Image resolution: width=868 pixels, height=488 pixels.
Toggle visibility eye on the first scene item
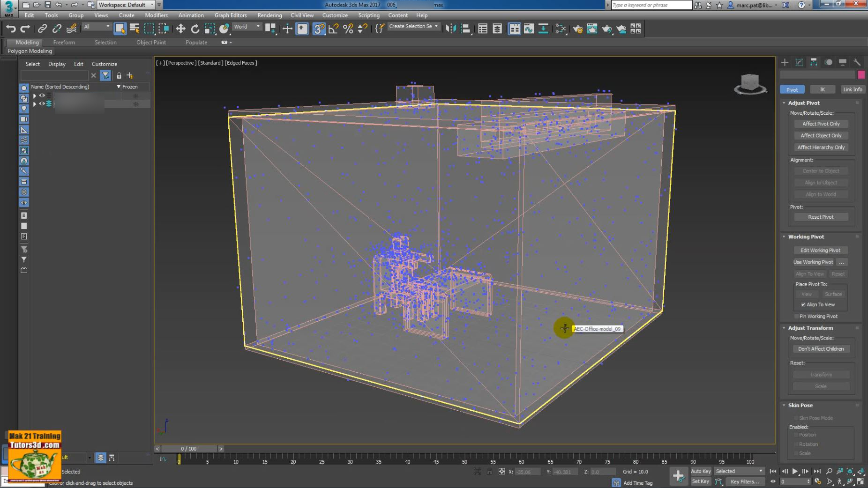pos(42,95)
